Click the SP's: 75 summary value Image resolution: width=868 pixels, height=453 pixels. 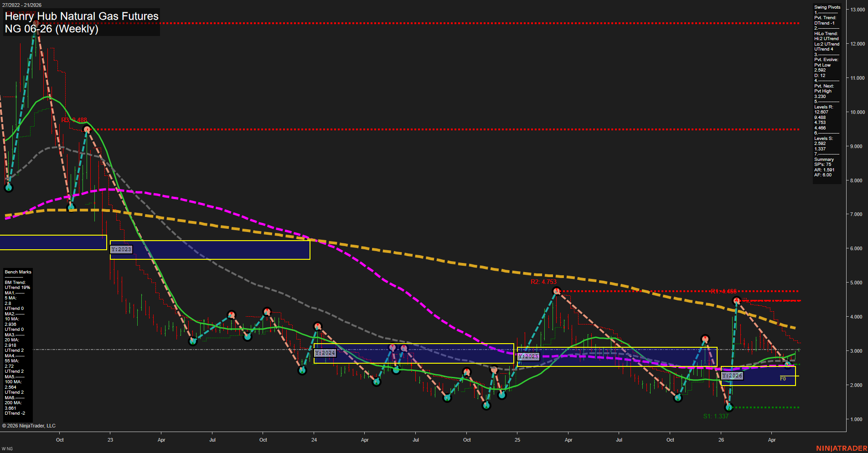822,165
